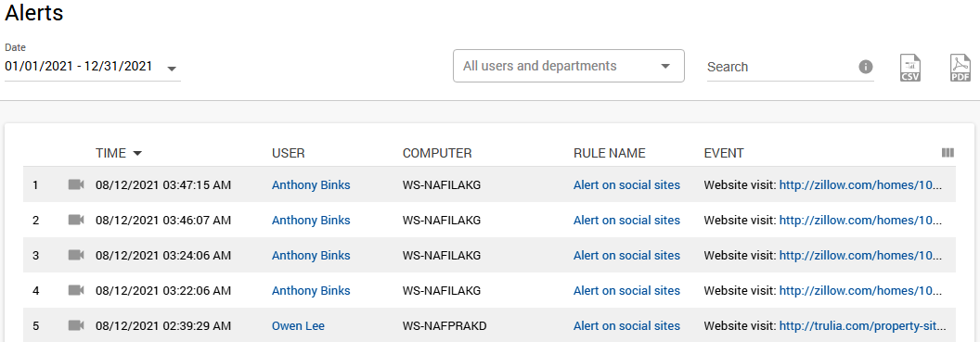Open Alert on social sites rule, row 1
980x342 pixels.
point(626,184)
